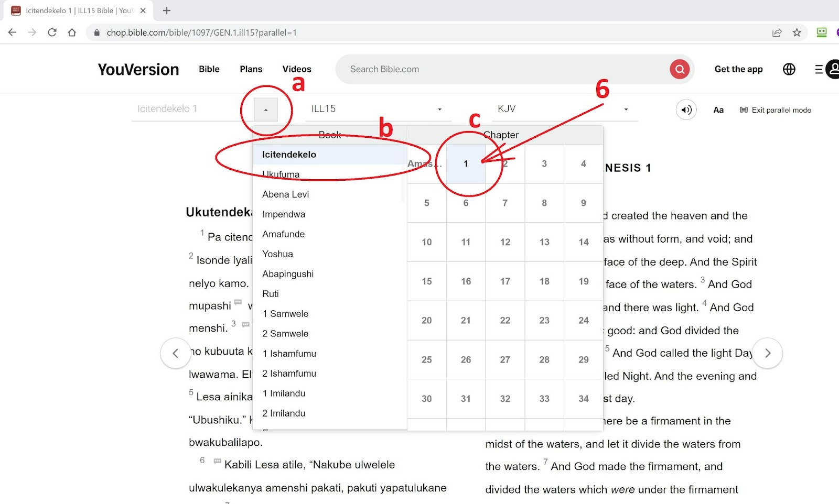Open the hamburger menu beside profile
This screenshot has height=504, width=839.
pos(819,69)
